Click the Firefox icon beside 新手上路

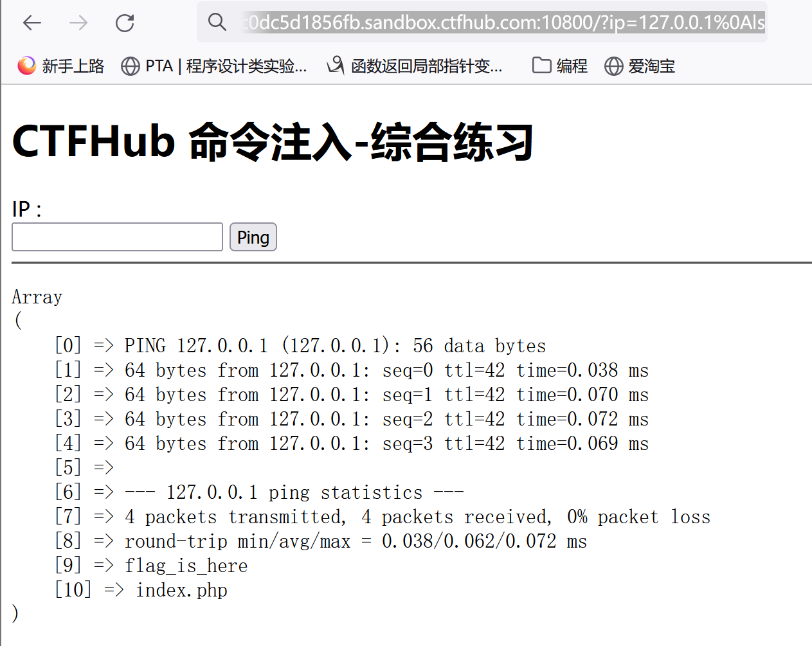pos(26,66)
